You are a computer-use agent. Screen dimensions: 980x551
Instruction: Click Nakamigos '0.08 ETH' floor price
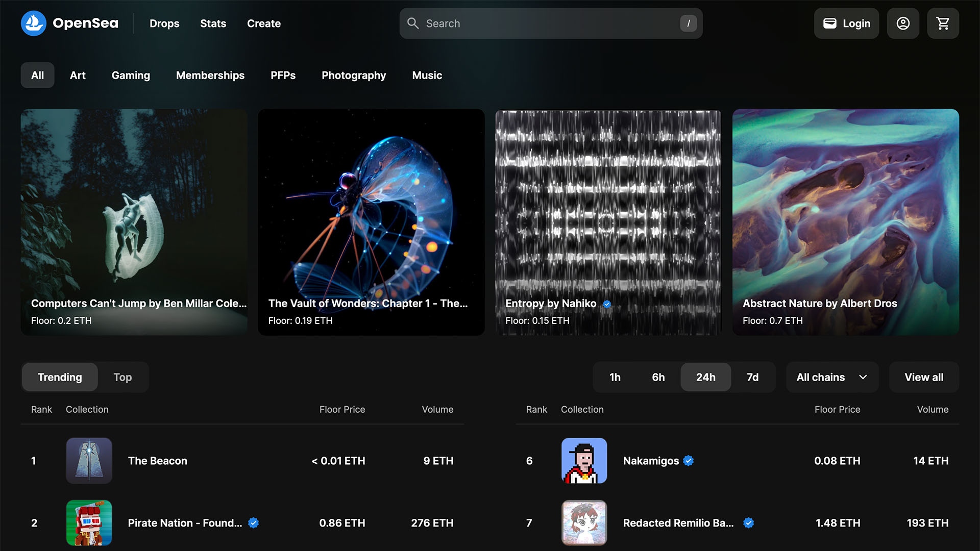point(837,461)
